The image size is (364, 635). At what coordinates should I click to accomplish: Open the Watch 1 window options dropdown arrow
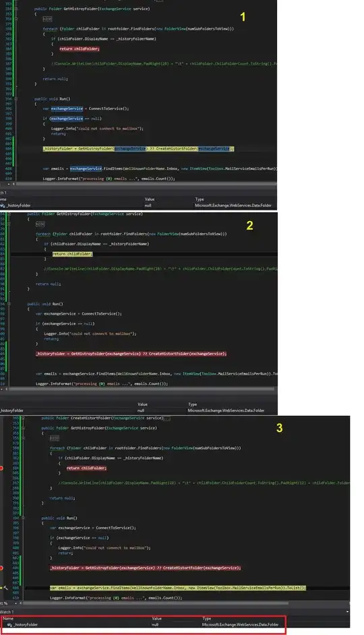pyautogui.click(x=347, y=611)
